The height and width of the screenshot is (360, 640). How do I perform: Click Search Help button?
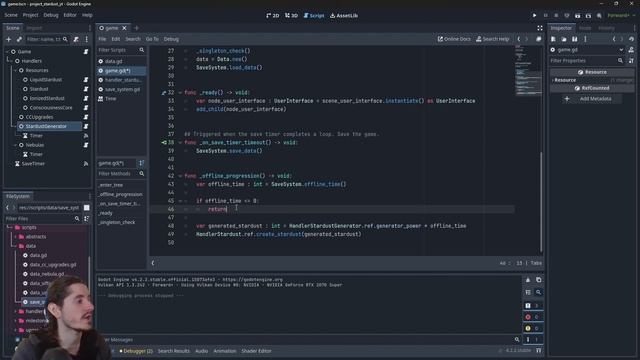pos(493,39)
